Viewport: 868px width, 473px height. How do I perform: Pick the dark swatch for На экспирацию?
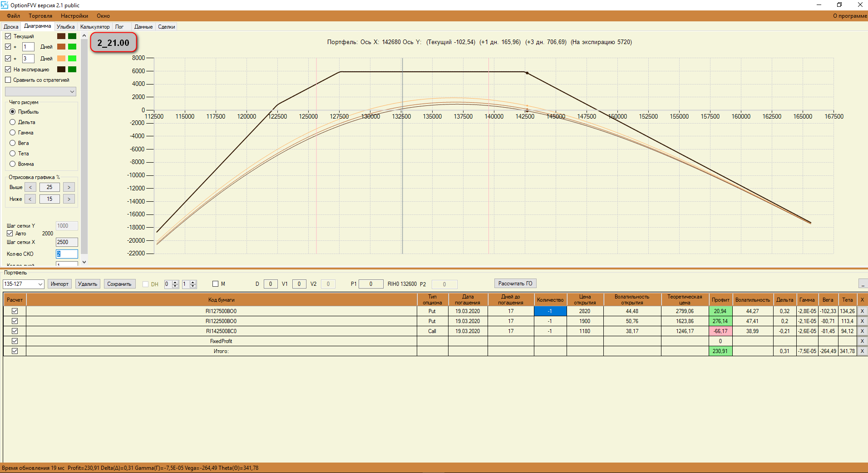[61, 70]
